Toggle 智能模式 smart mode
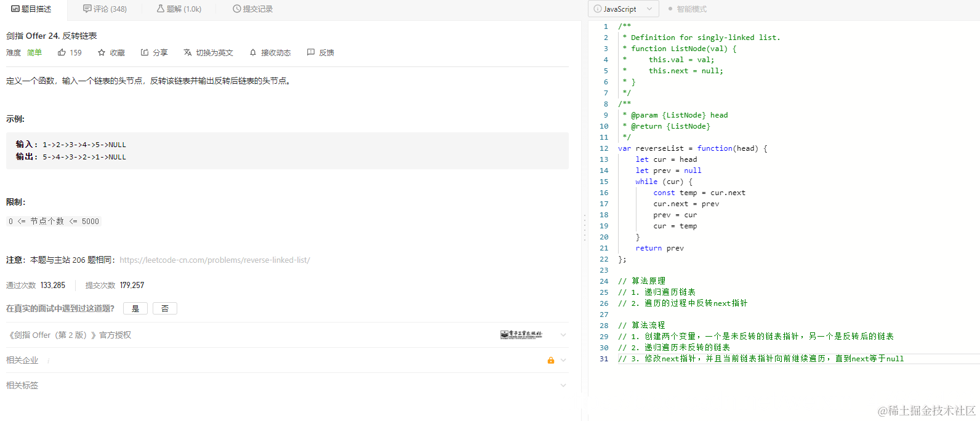This screenshot has width=980, height=421. 688,9
